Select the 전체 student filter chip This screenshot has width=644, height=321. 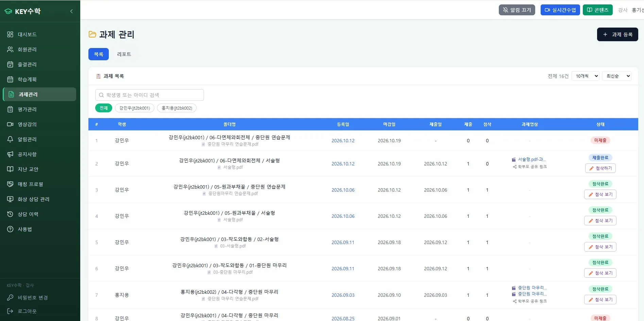(x=104, y=108)
